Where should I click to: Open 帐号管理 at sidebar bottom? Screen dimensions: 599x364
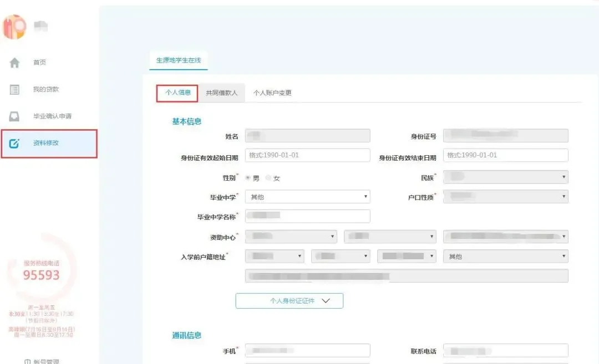[46, 361]
